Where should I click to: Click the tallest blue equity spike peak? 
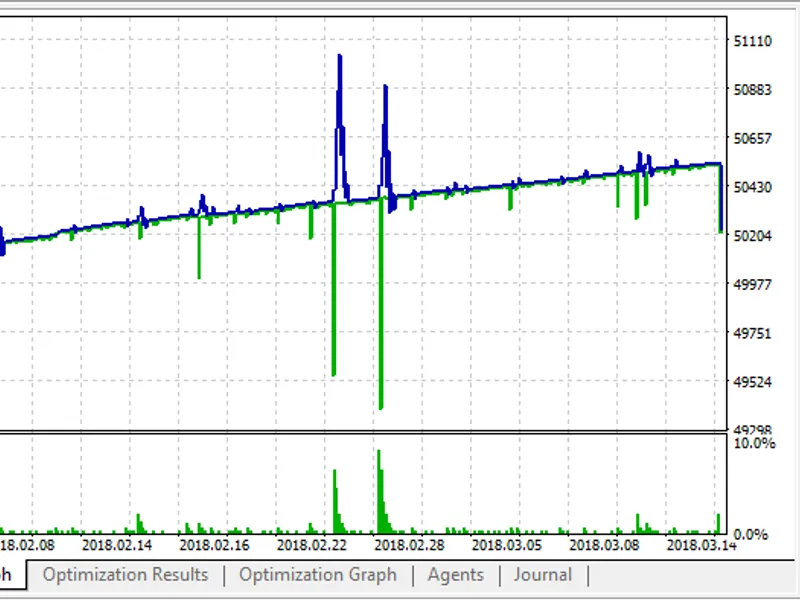click(x=340, y=56)
